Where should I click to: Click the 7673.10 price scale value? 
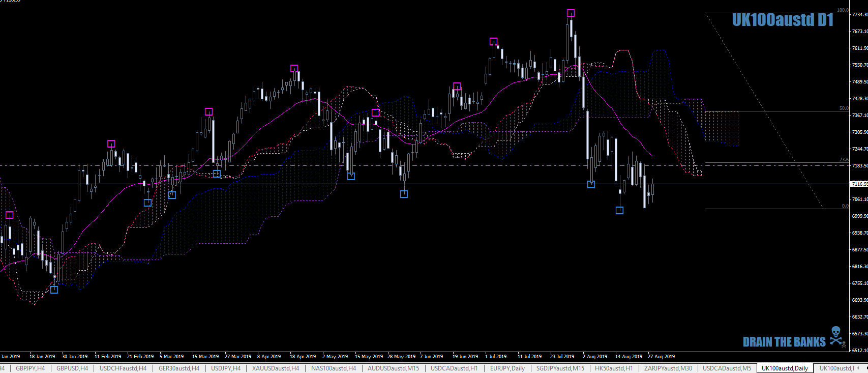[860, 32]
